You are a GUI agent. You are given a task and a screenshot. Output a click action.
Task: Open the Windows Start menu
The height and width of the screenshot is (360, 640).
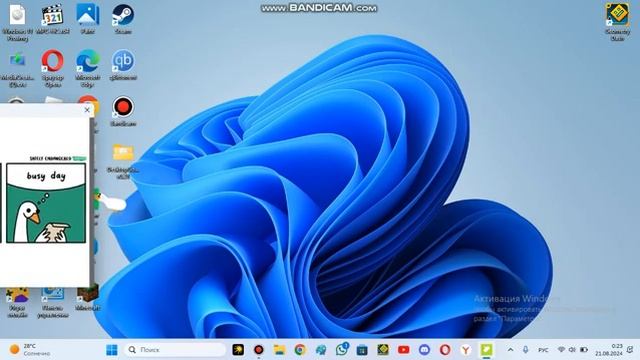click(111, 350)
